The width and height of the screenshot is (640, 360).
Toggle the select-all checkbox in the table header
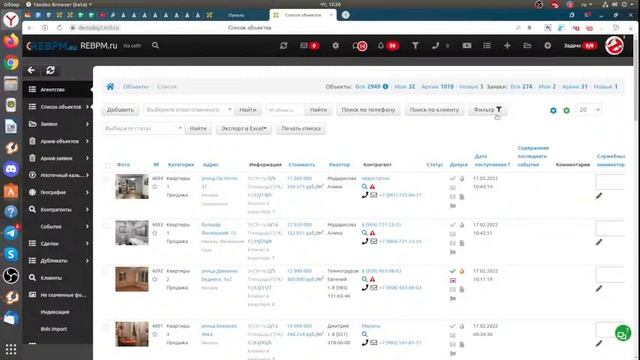[x=107, y=165]
